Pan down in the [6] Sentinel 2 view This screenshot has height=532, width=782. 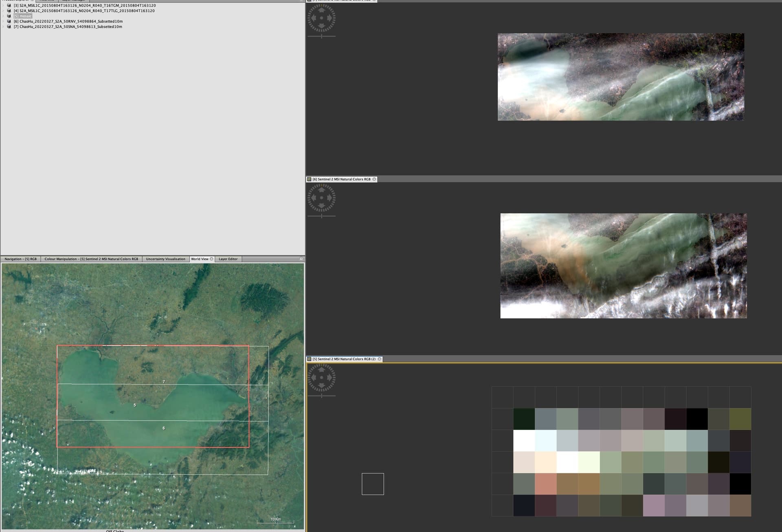[x=321, y=207]
